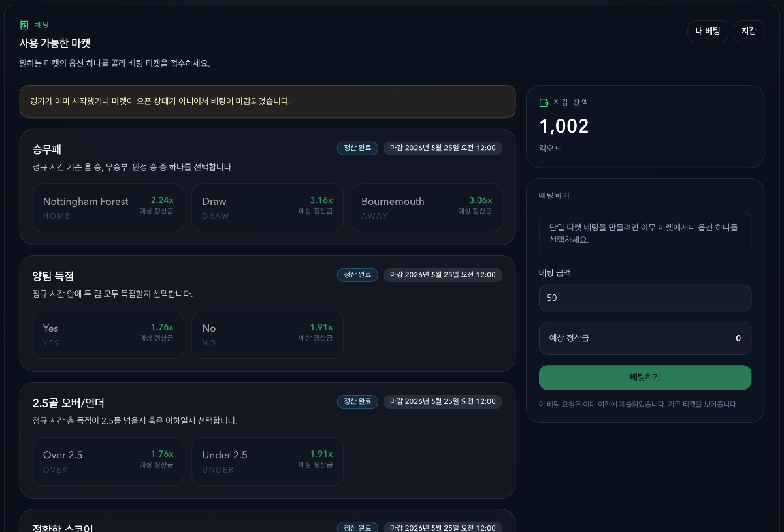Screen dimensions: 784x532
Task: Click the betting icon beside 베팅 header
Action: (24, 25)
